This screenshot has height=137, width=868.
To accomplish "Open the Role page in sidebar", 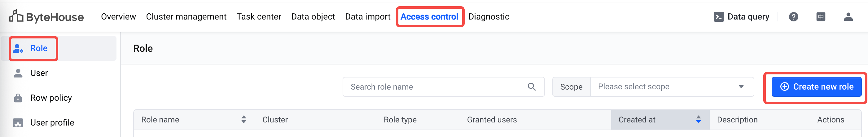I will coord(38,48).
